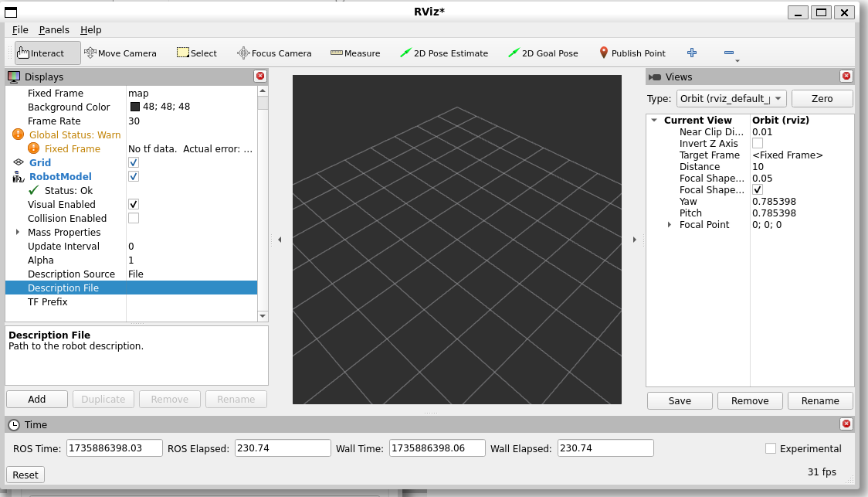The height and width of the screenshot is (497, 868).
Task: Toggle the Grid display checkbox
Action: pos(134,162)
